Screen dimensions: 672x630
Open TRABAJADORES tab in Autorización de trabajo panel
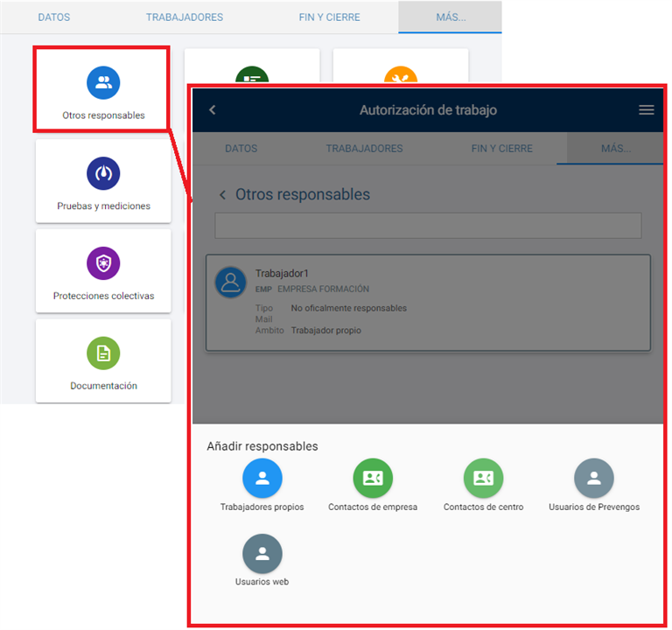tap(364, 148)
